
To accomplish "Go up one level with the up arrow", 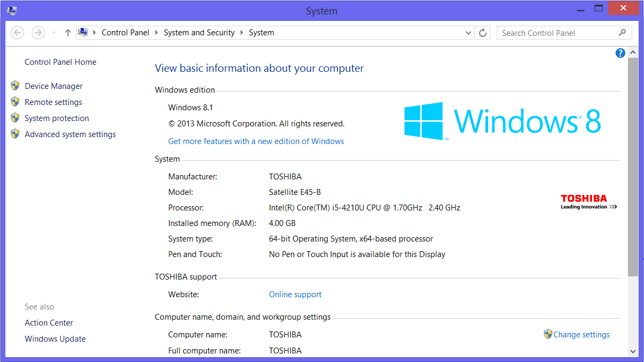I will click(68, 33).
